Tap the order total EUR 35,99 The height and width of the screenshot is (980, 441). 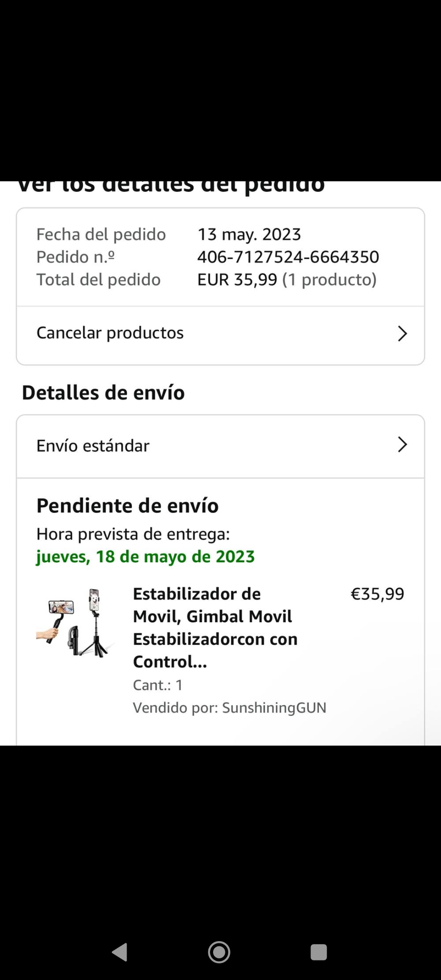(x=237, y=280)
